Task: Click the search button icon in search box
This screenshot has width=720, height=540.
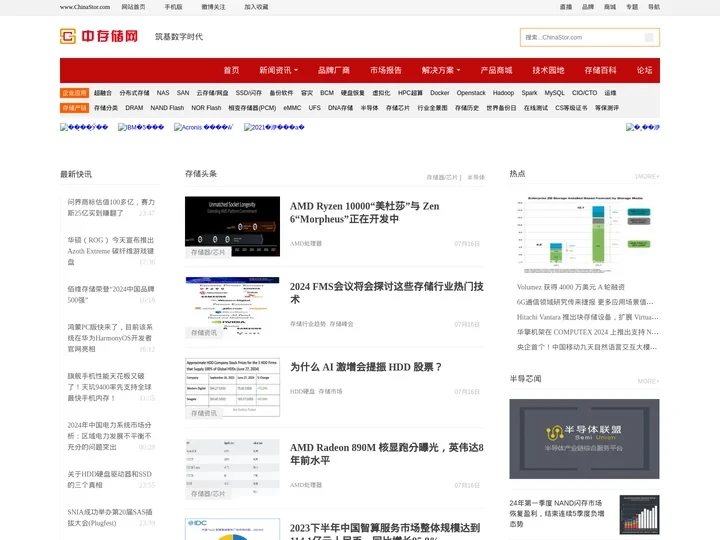Action: 648,38
